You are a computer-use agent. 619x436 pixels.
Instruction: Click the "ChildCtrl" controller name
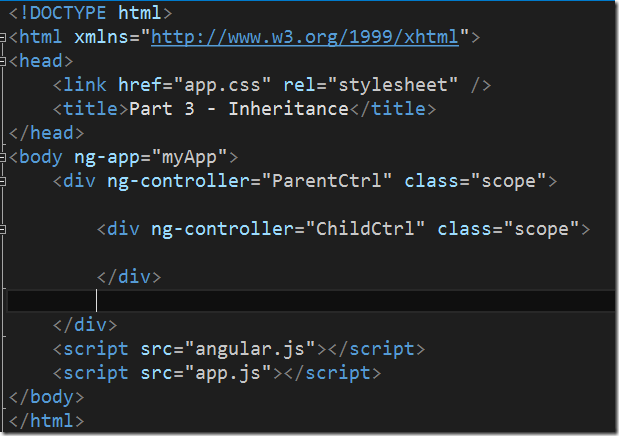[365, 229]
